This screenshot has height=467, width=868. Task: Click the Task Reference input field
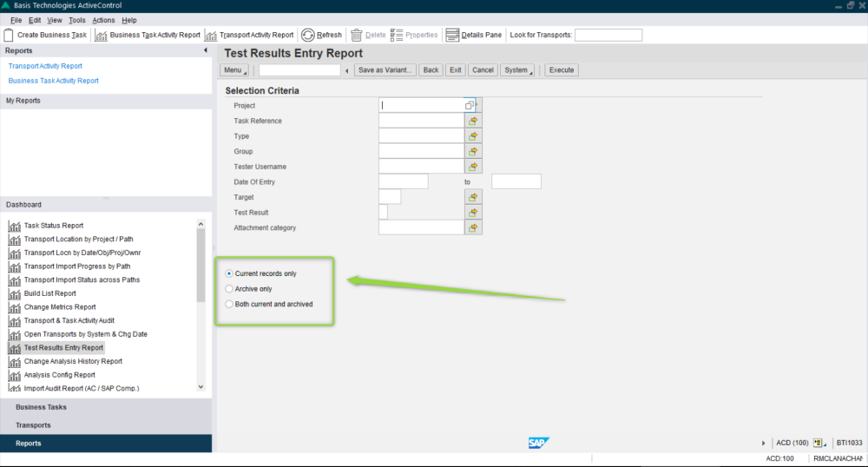[x=421, y=121]
